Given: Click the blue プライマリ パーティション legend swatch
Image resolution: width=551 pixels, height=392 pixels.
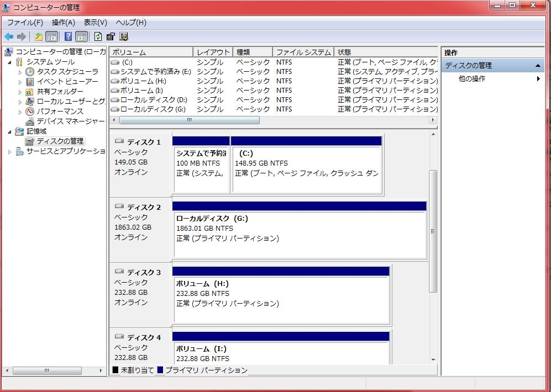Looking at the screenshot, I should pyautogui.click(x=160, y=370).
